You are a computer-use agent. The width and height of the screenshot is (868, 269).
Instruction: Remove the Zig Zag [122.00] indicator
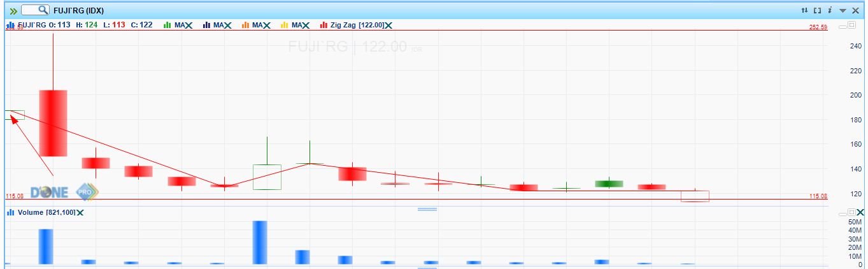[x=388, y=25]
